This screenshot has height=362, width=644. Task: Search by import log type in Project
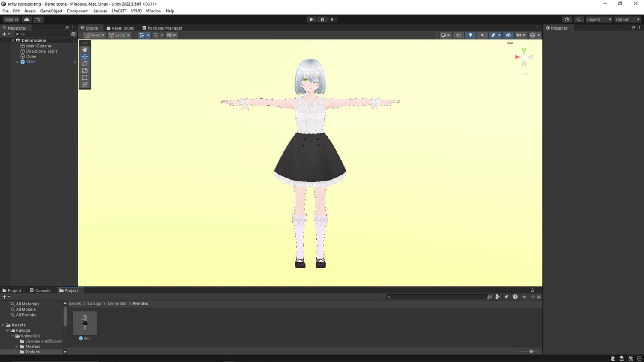click(x=515, y=297)
